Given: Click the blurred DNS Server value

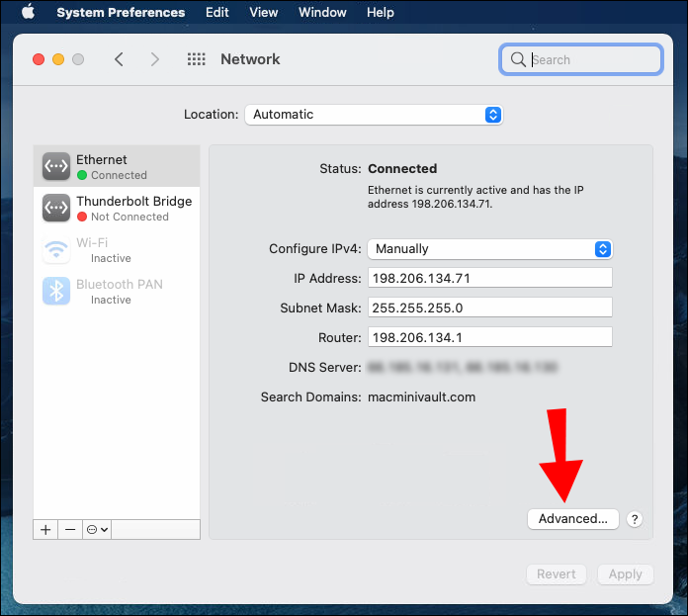Looking at the screenshot, I should coord(463,367).
